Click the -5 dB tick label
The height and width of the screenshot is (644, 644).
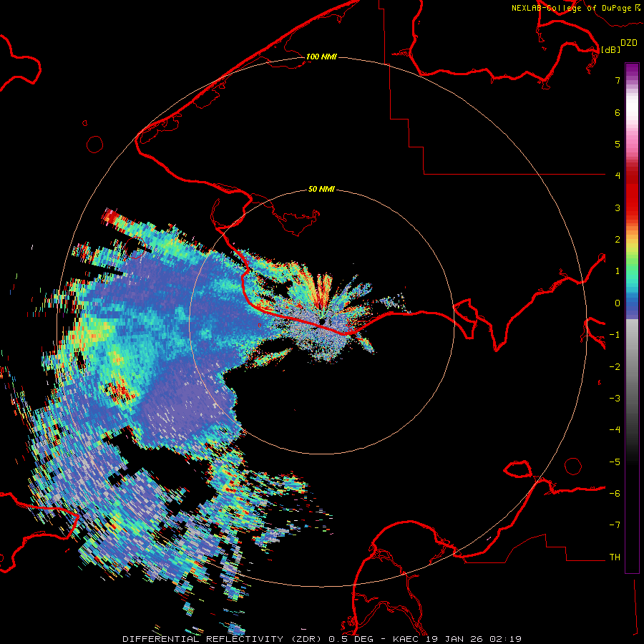tap(615, 462)
